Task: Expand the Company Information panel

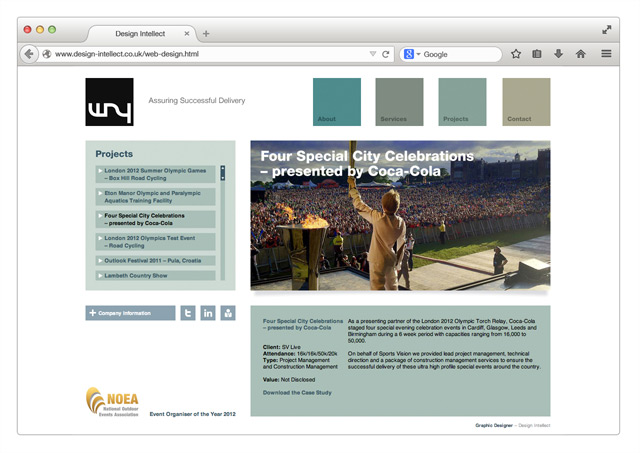Action: 130,313
